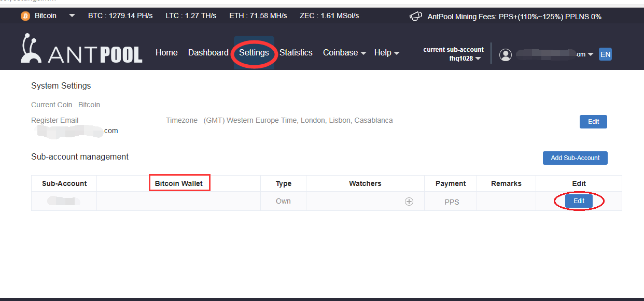
Task: Click the Current Coin Bitcoin text
Action: [x=66, y=105]
